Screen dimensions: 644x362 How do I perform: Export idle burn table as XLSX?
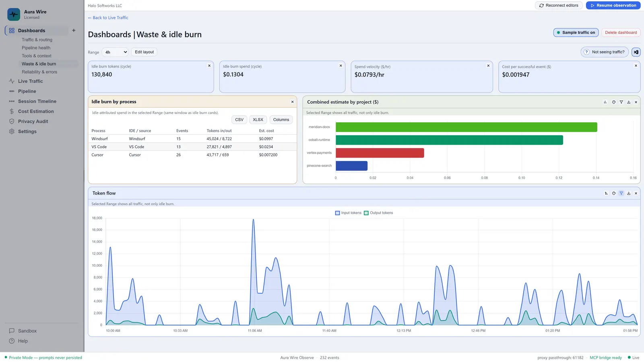point(258,120)
